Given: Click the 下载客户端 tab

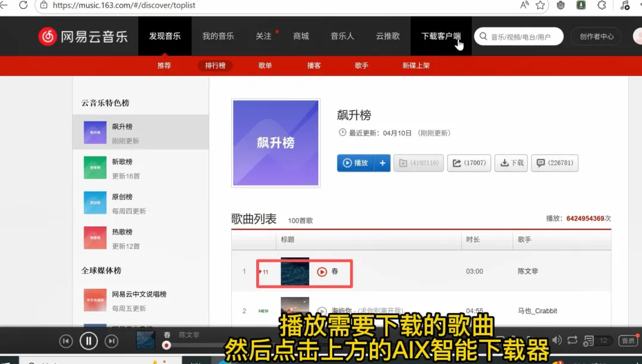Looking at the screenshot, I should (x=441, y=36).
